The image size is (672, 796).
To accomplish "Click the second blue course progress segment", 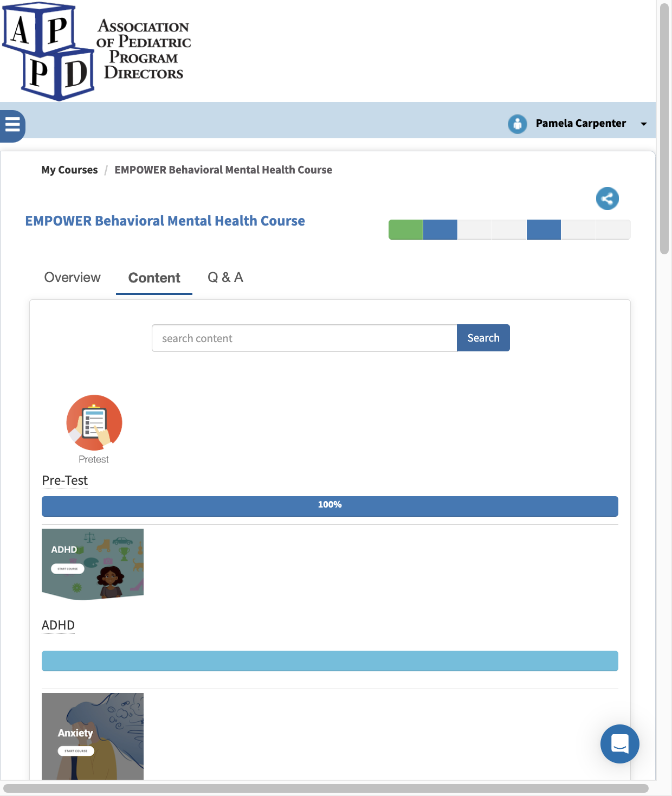I will pos(440,229).
